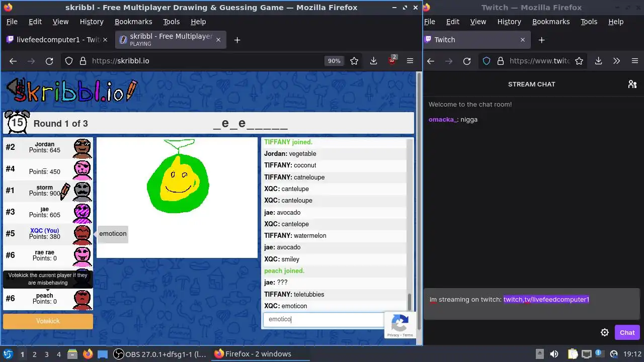Open a new tab in the skribbl window

(237, 40)
